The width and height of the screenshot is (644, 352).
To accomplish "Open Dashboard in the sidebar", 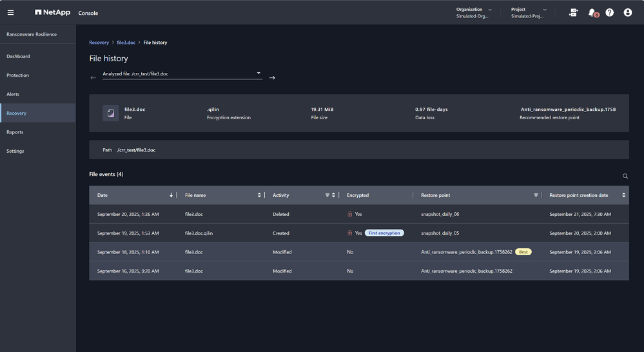I will pos(18,57).
